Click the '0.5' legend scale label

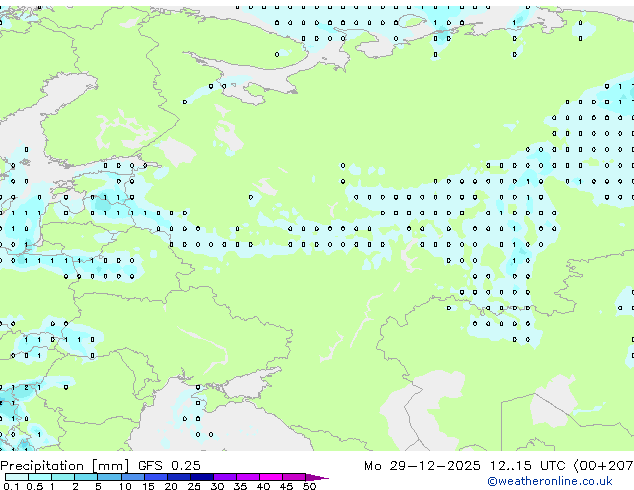[x=35, y=486]
